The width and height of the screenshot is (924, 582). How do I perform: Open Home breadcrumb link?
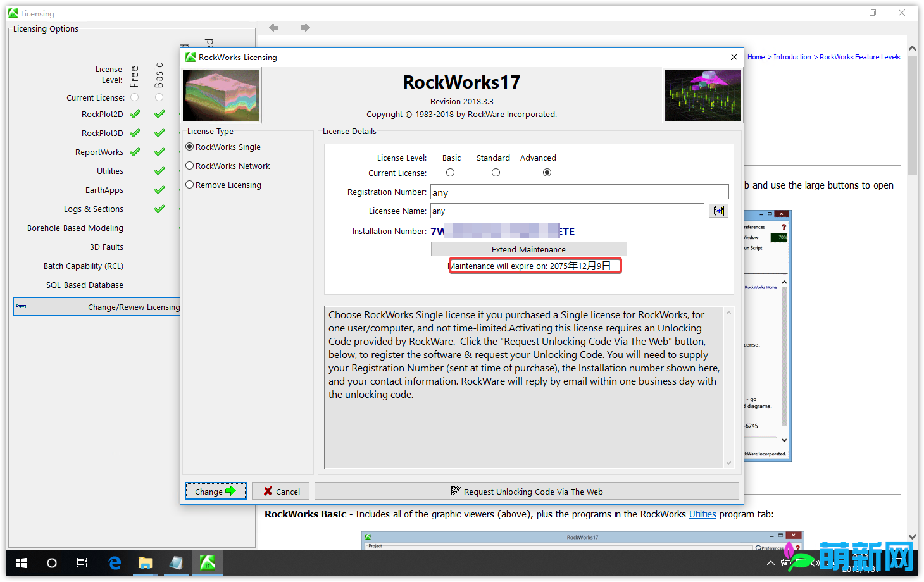756,57
